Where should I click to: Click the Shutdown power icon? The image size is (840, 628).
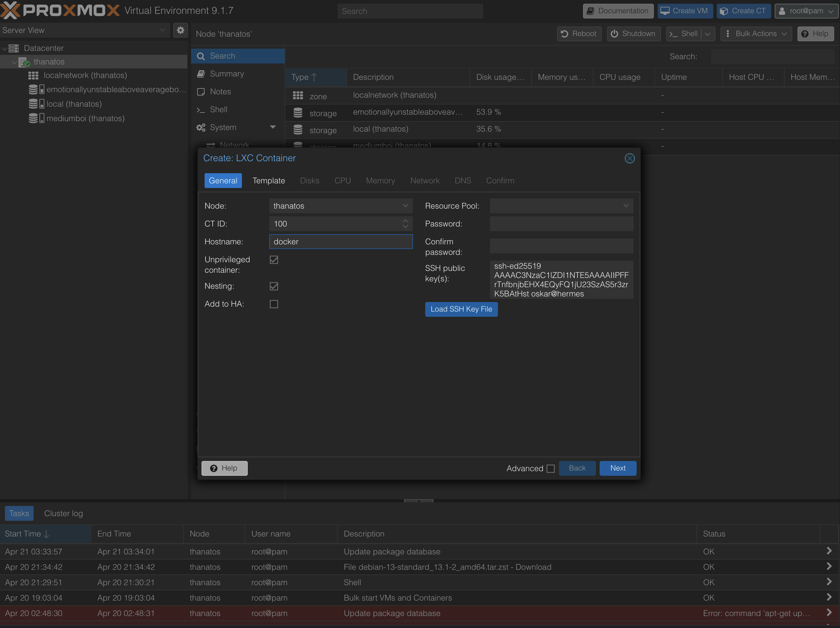[x=614, y=34]
